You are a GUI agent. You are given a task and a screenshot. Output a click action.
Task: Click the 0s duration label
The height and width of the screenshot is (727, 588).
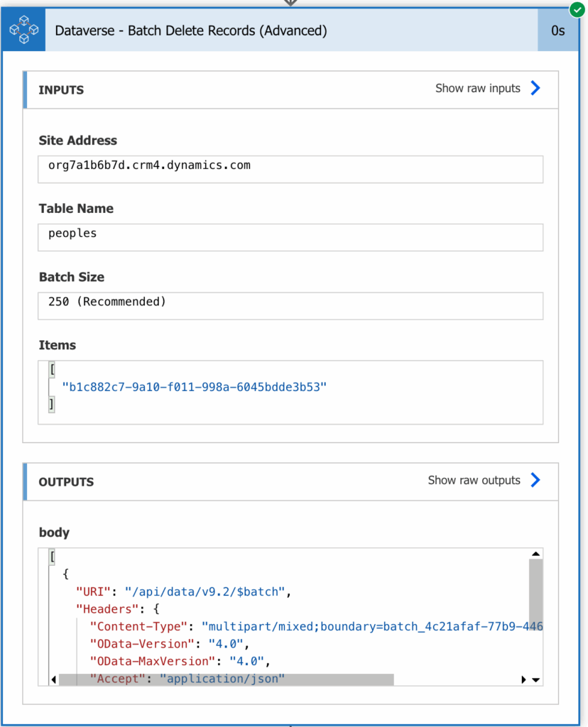pyautogui.click(x=558, y=31)
